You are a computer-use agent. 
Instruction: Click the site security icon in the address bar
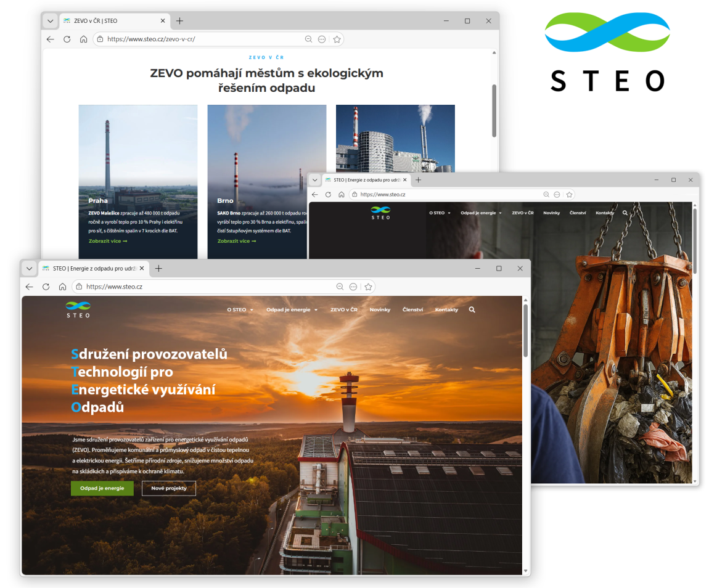pos(78,286)
